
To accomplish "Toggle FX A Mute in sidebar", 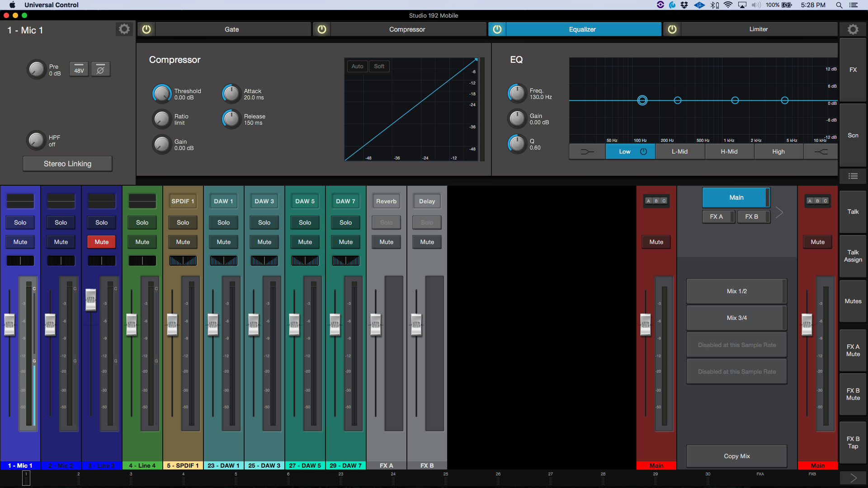I will point(853,351).
